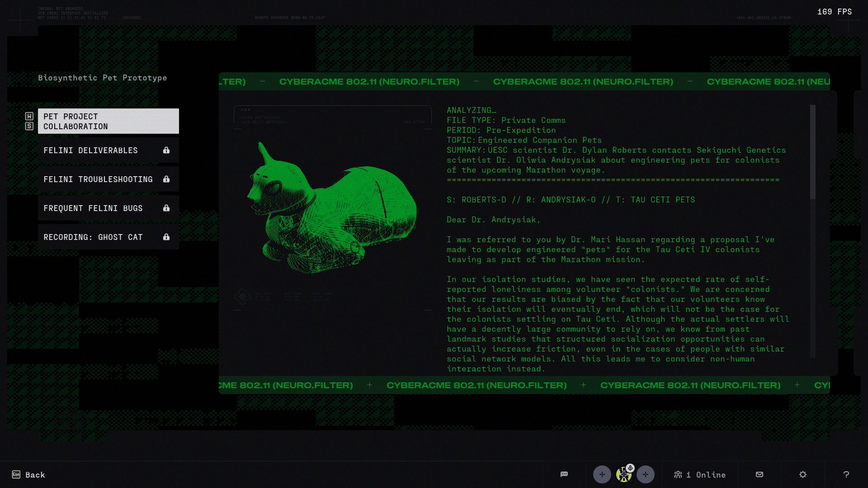Viewport: 868px width, 488px height.
Task: Open the mail inbox icon
Action: (x=759, y=474)
